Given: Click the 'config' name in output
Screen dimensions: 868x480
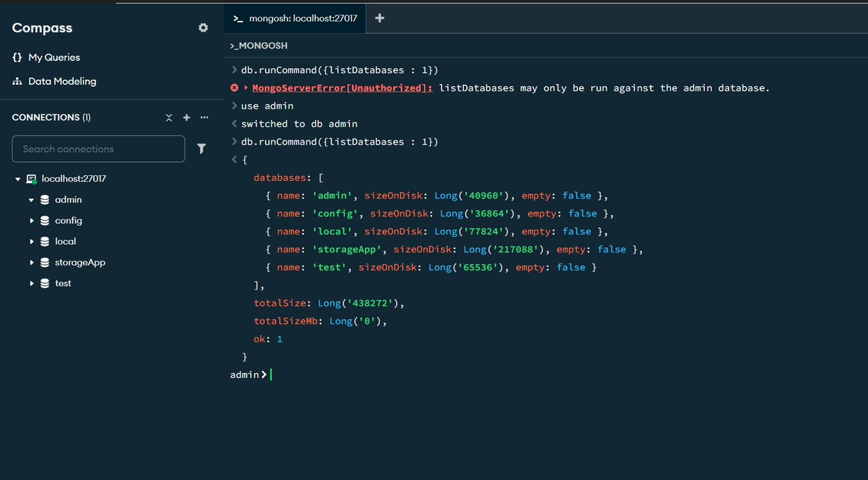Looking at the screenshot, I should (335, 213).
